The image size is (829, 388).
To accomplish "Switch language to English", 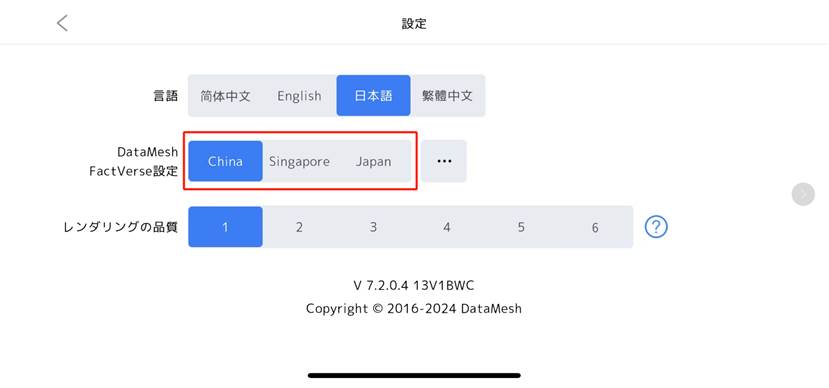I will click(299, 96).
